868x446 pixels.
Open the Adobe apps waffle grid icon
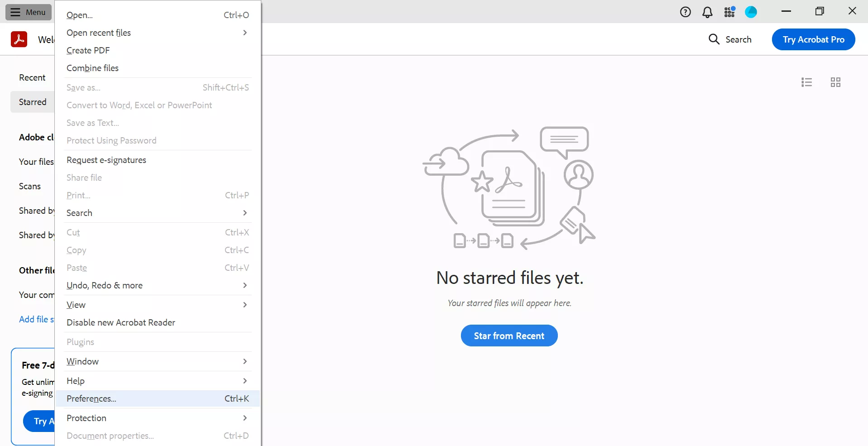point(729,12)
